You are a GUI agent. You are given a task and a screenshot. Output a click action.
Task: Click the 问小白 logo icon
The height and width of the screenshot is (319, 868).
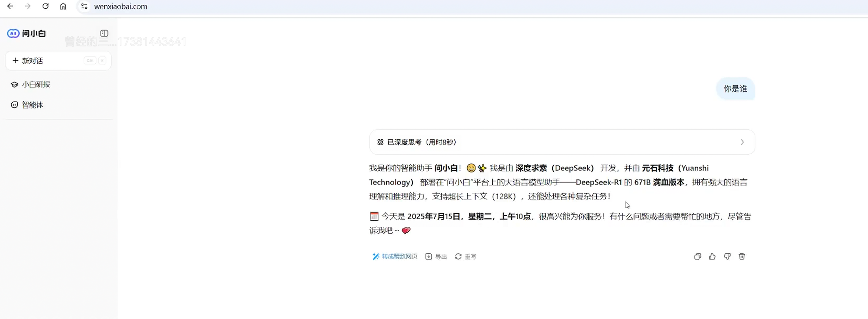pyautogui.click(x=13, y=33)
